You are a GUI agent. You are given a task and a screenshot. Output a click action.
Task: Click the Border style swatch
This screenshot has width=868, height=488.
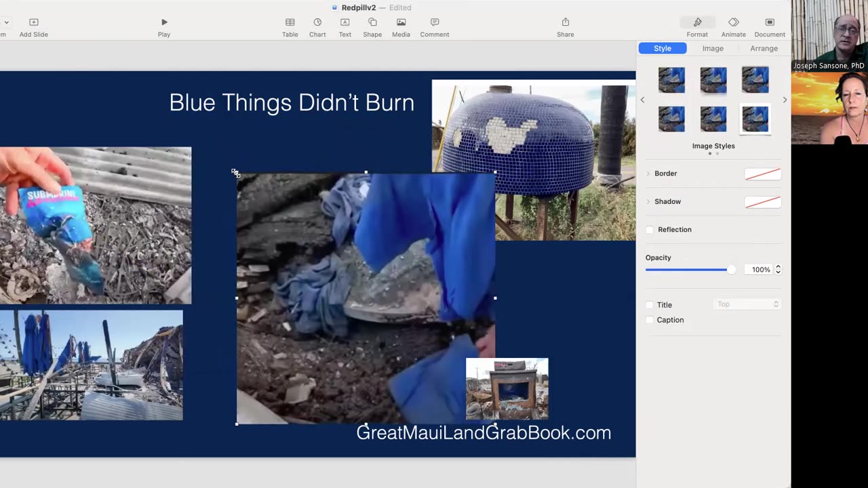tap(763, 174)
